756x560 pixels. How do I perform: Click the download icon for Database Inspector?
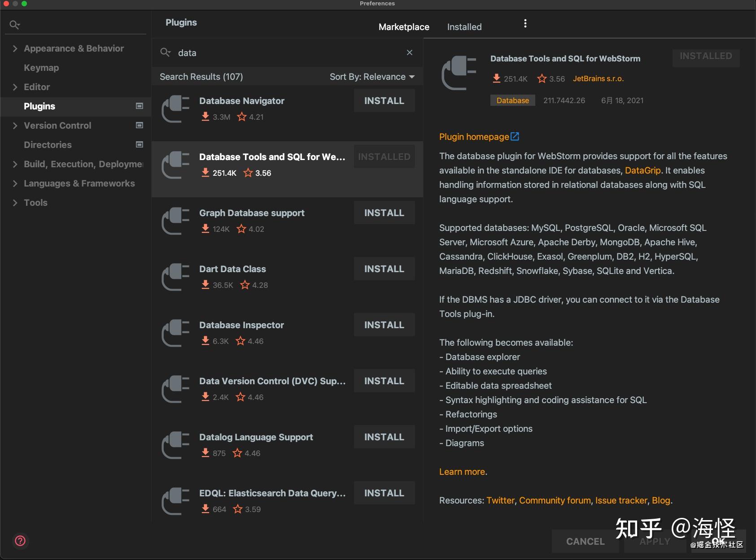(205, 341)
